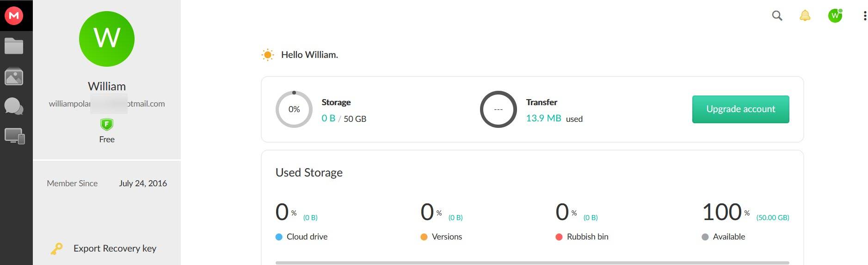Click the Transfer quota circle indicator

coord(498,109)
